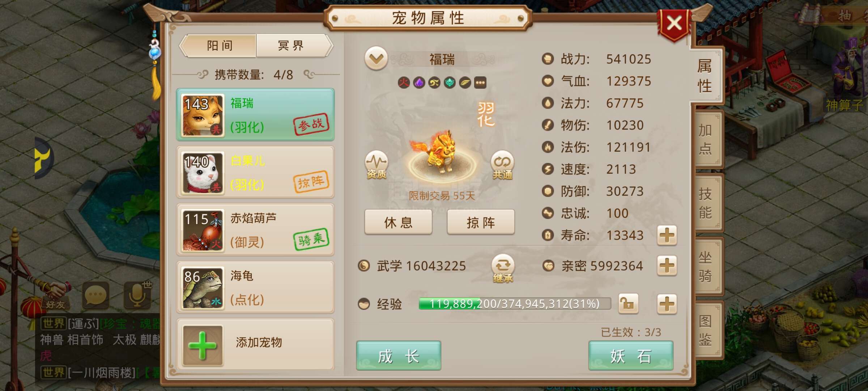Expand the more-elements ellipsis icon
The width and height of the screenshot is (868, 391).
480,83
